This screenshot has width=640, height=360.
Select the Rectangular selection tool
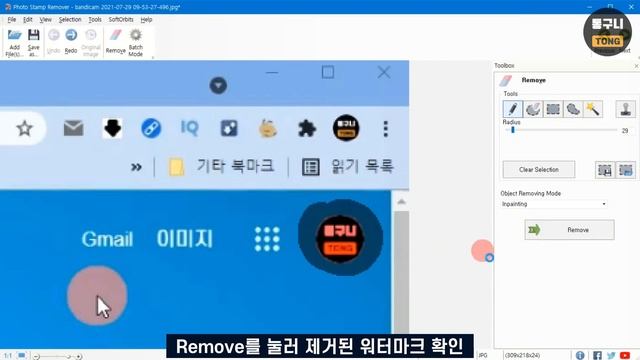553,109
